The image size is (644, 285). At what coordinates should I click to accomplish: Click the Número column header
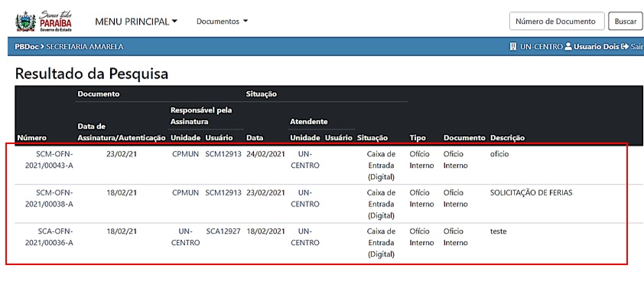tap(31, 138)
